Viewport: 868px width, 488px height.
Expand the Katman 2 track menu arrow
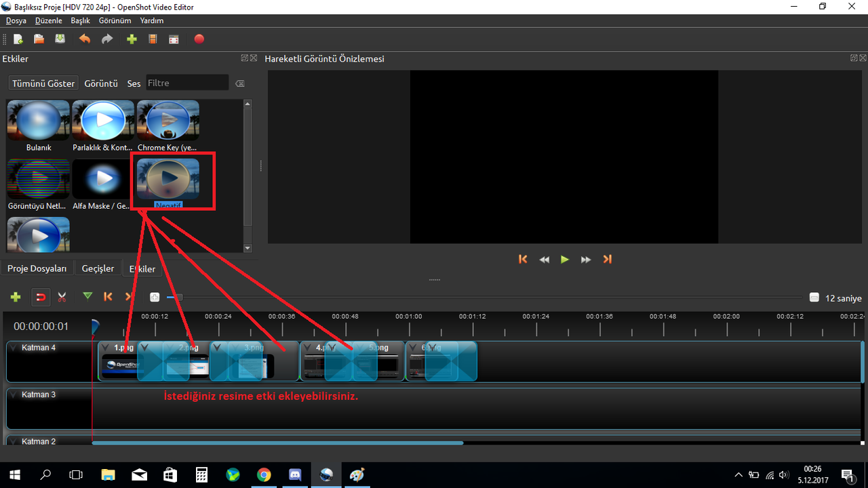[x=14, y=441]
